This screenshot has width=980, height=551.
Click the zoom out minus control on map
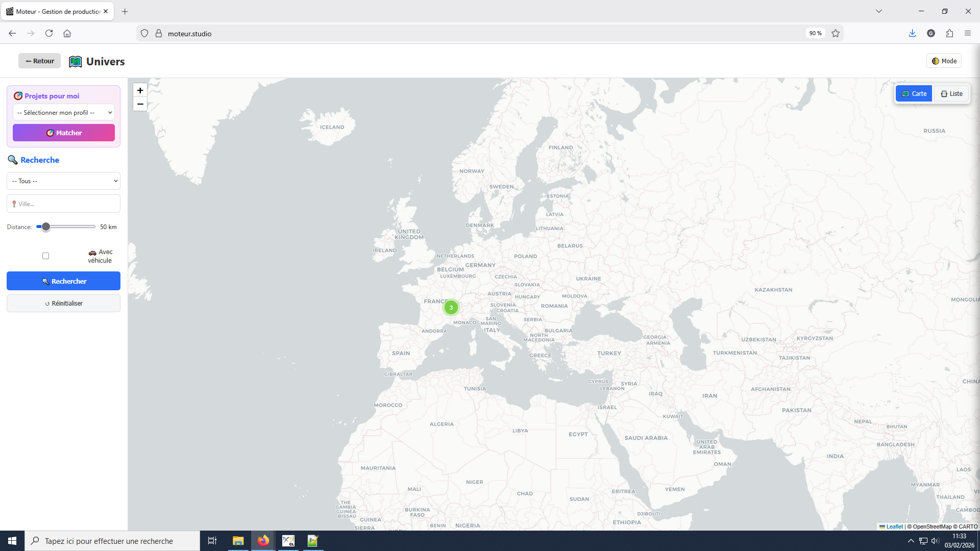(x=140, y=104)
